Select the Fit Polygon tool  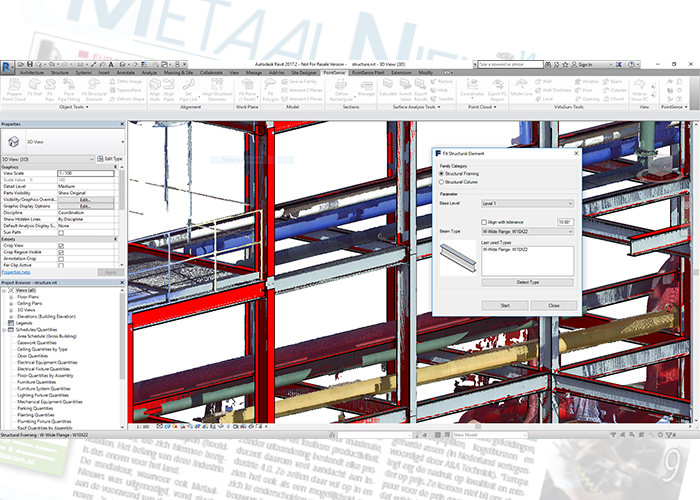pyautogui.click(x=270, y=90)
